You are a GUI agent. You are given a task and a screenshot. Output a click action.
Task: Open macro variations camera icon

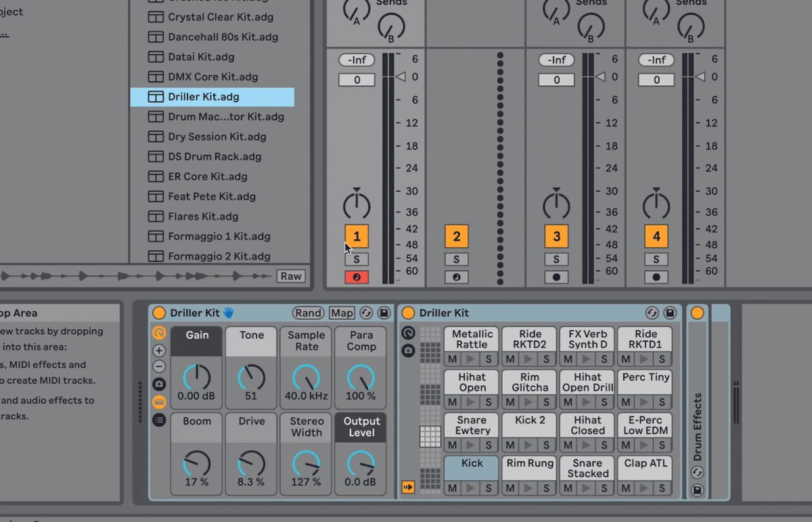coord(159,384)
